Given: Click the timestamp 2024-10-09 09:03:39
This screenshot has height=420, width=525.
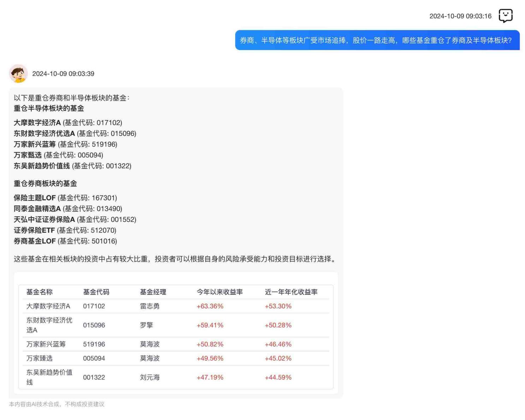Looking at the screenshot, I should [63, 74].
